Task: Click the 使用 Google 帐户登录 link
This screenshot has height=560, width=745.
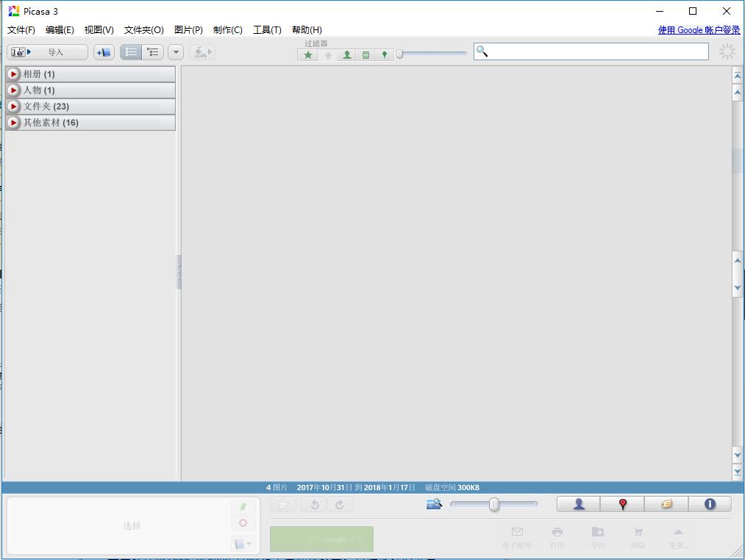Action: (699, 30)
